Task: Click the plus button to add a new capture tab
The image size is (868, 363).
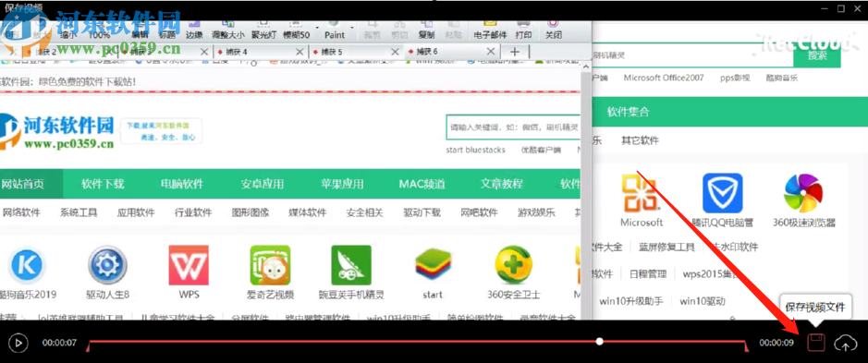Action: click(514, 52)
